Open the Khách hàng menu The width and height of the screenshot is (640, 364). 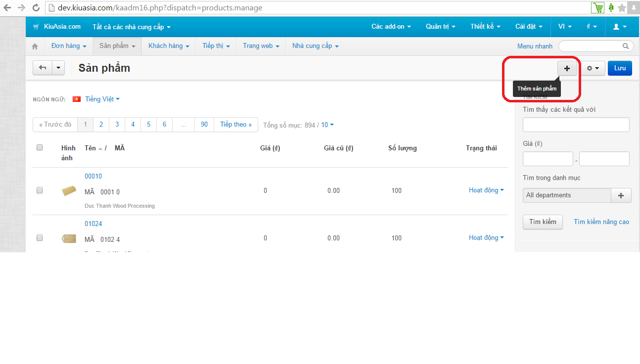pos(169,45)
